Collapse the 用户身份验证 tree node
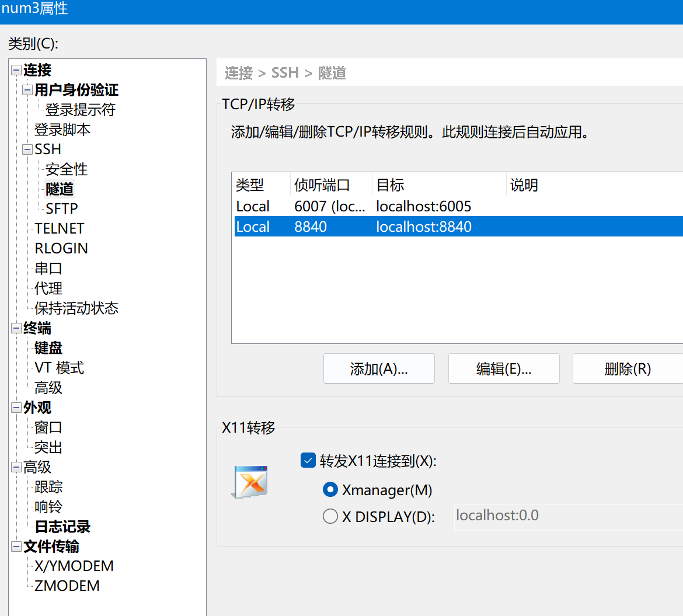683x616 pixels. pyautogui.click(x=27, y=91)
